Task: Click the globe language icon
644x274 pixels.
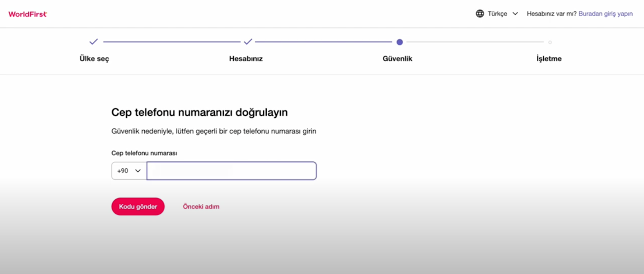Action: (x=480, y=14)
